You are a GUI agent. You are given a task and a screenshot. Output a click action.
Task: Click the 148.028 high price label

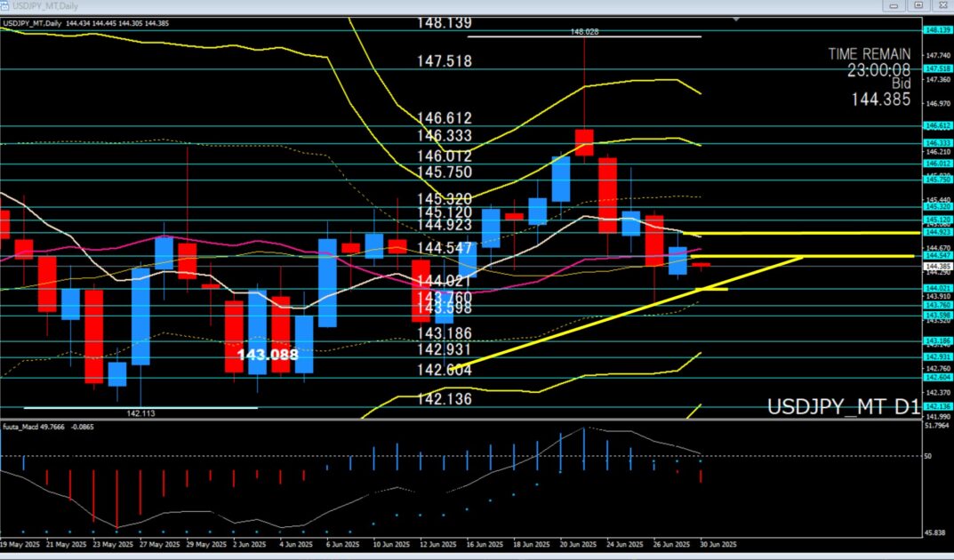(584, 32)
